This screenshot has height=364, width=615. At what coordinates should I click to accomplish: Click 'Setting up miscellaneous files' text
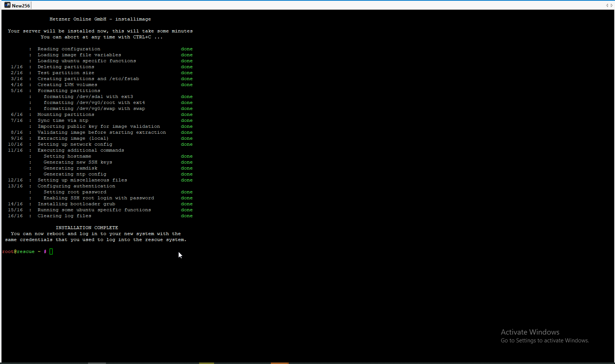pyautogui.click(x=82, y=180)
